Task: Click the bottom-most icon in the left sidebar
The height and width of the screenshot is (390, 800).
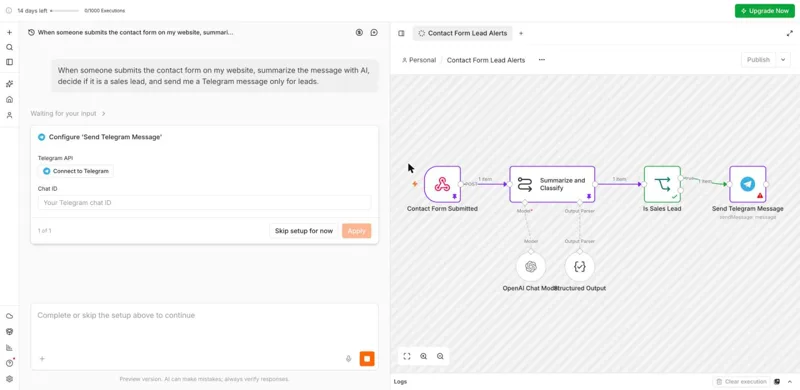Action: pos(9,379)
